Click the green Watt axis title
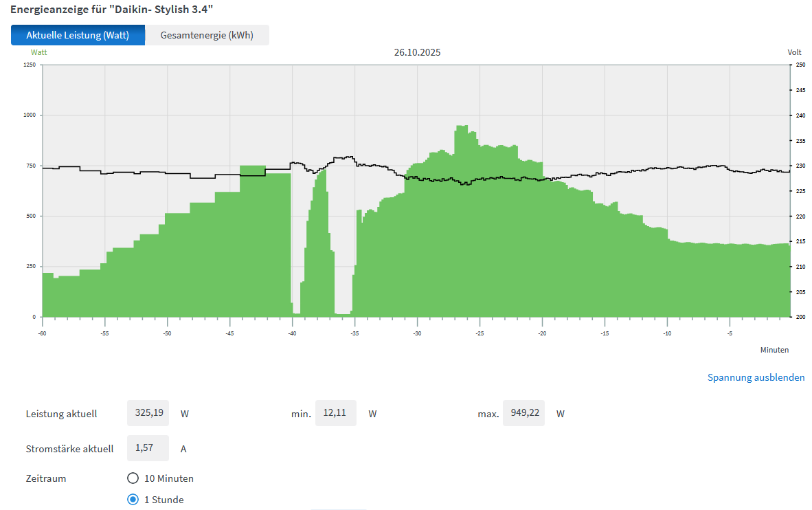 click(x=38, y=52)
